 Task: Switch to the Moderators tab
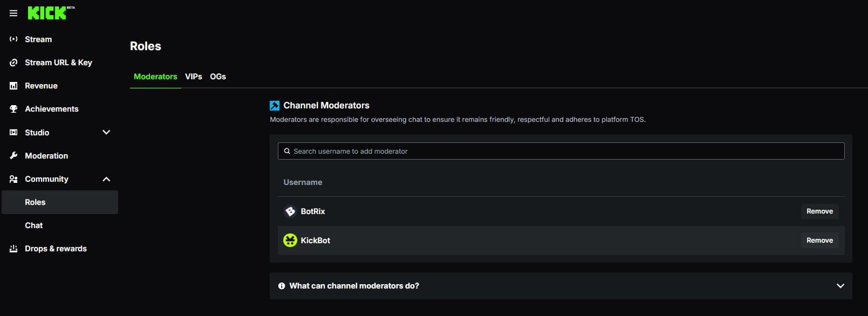155,77
